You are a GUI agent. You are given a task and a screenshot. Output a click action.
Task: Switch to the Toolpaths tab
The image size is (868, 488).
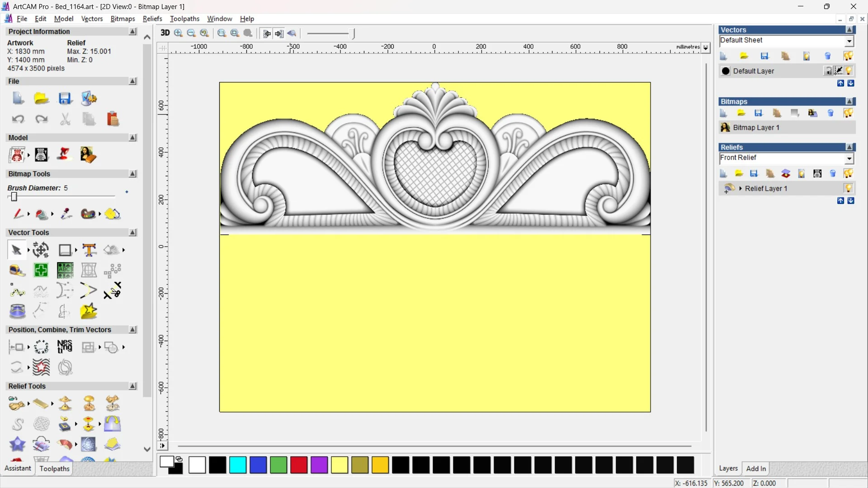point(54,469)
